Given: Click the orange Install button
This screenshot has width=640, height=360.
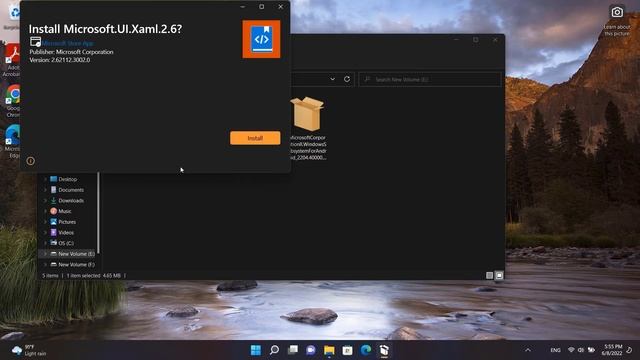Looking at the screenshot, I should pos(255,138).
